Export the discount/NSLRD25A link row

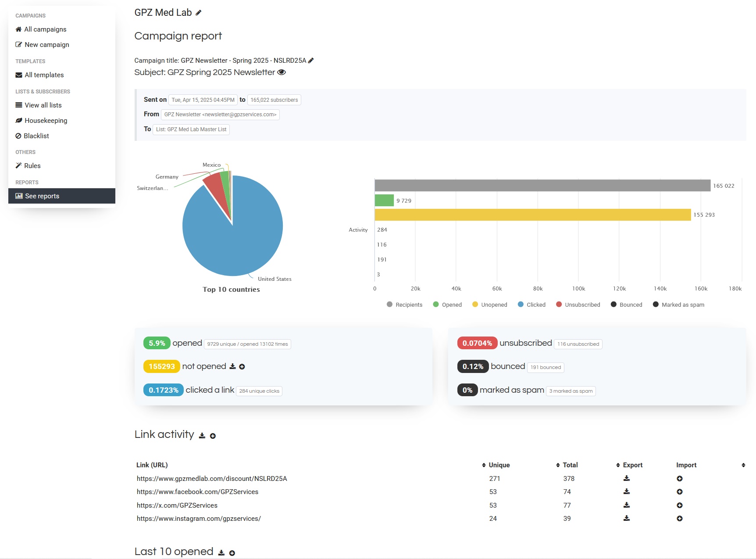[x=627, y=478]
